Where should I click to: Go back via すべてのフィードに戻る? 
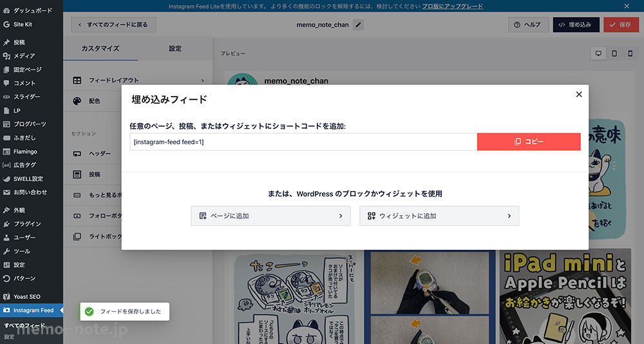pyautogui.click(x=113, y=24)
